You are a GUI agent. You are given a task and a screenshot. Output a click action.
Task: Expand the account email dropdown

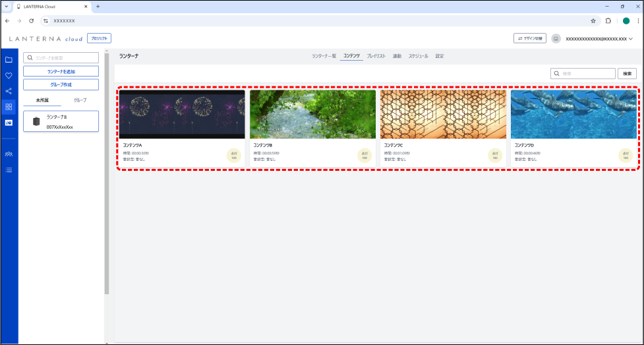pos(630,38)
